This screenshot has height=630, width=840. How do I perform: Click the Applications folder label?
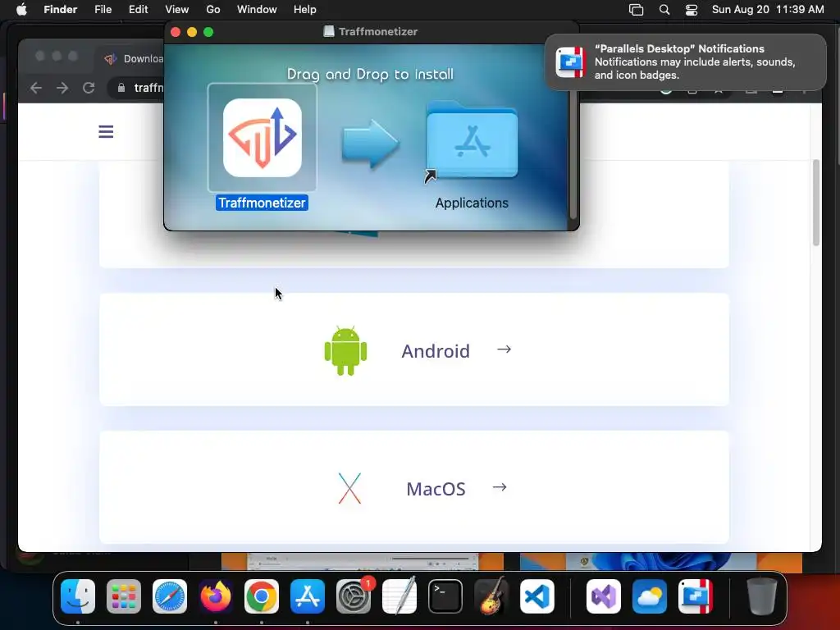click(x=472, y=203)
